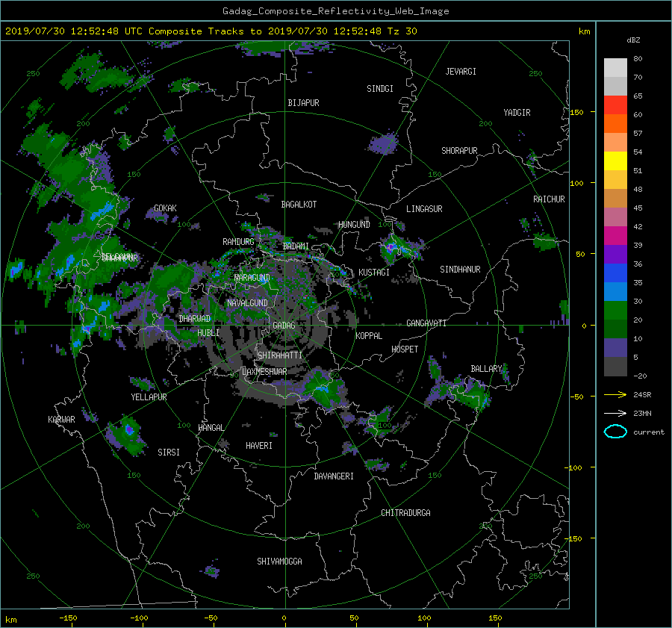Click the UTC timestamp header text
This screenshot has width=672, height=628.
[211, 31]
